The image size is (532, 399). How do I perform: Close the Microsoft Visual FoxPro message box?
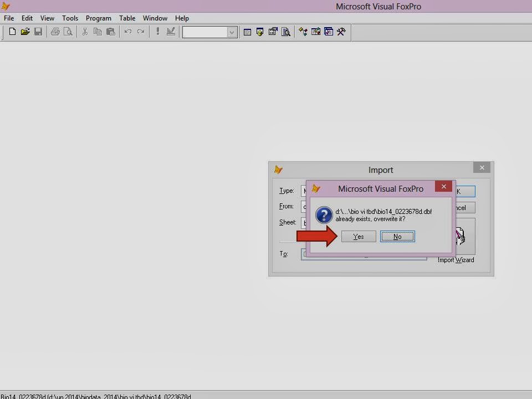pyautogui.click(x=443, y=187)
